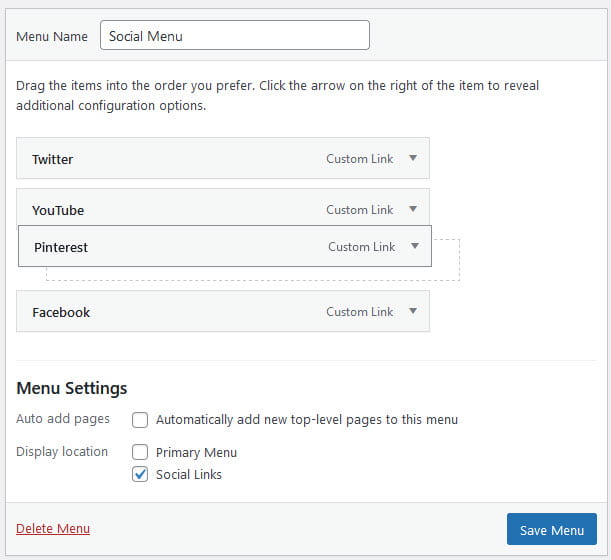
Task: Click the Primary Menu label text
Action: tap(196, 452)
